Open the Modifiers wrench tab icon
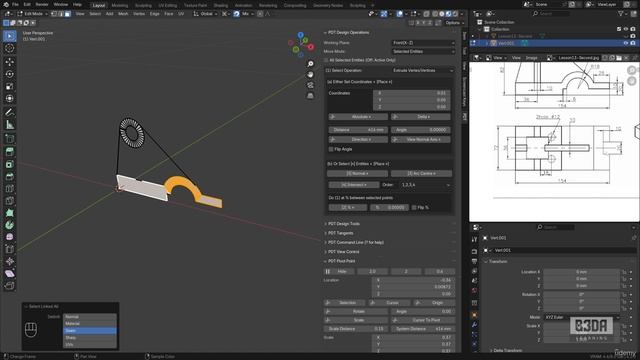The height and width of the screenshot is (360, 640). (474, 325)
